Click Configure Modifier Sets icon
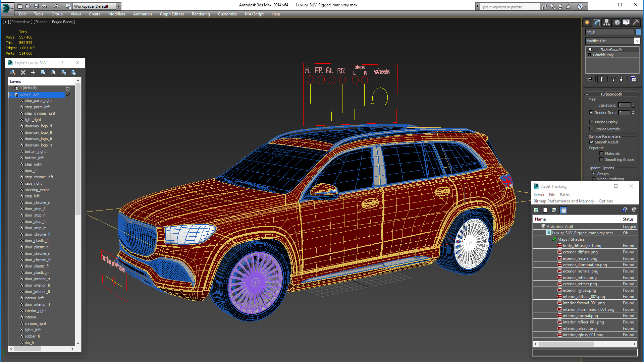Screen dimensions: 644x362 click(x=633, y=79)
